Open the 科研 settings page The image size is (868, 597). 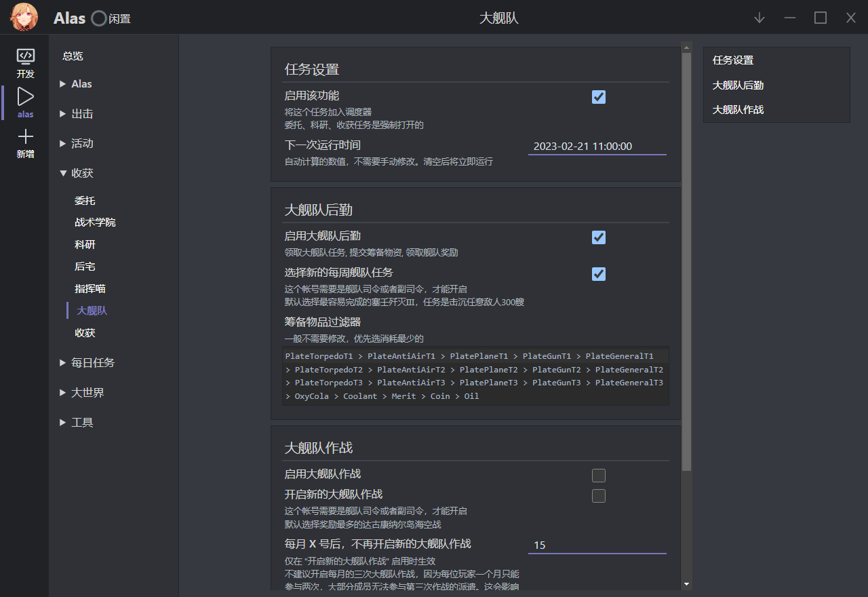tap(85, 245)
